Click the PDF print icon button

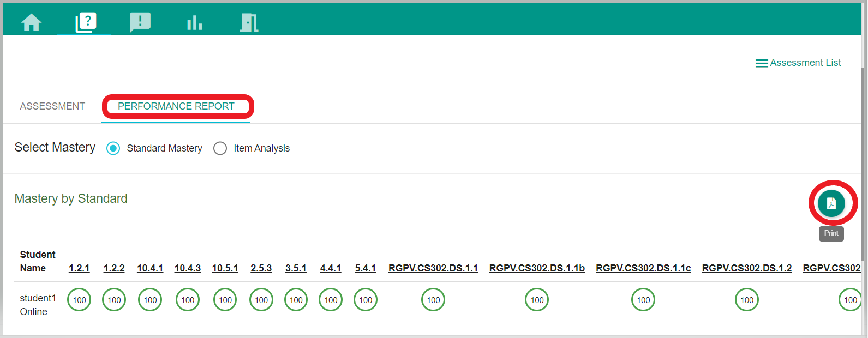831,203
